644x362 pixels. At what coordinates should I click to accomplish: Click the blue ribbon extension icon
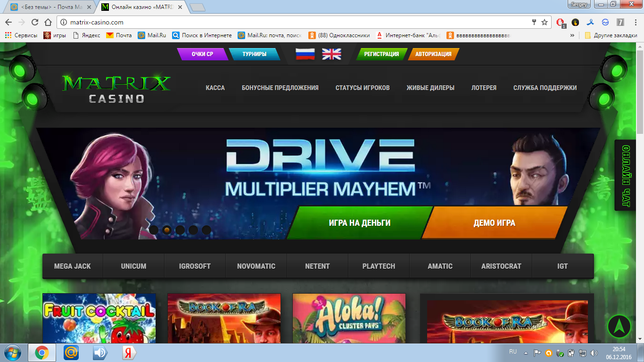pyautogui.click(x=590, y=22)
